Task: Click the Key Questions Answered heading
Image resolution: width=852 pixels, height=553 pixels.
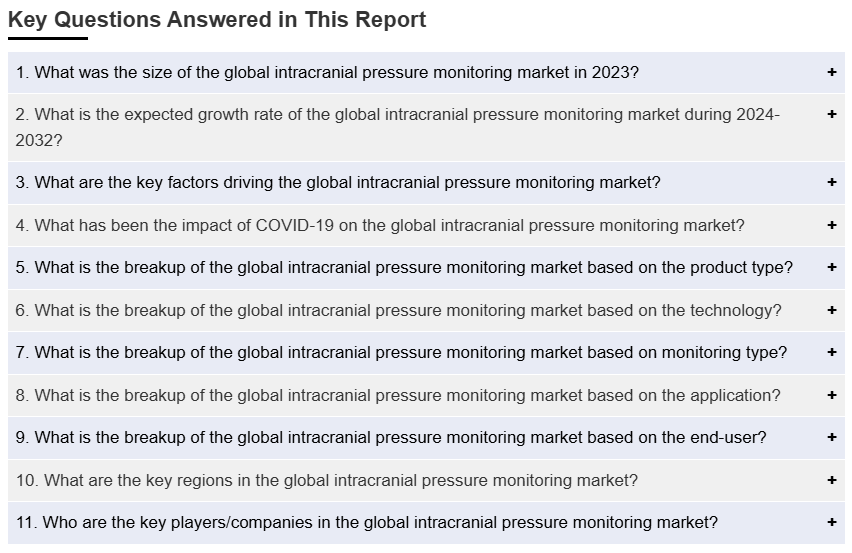Action: pos(217,20)
